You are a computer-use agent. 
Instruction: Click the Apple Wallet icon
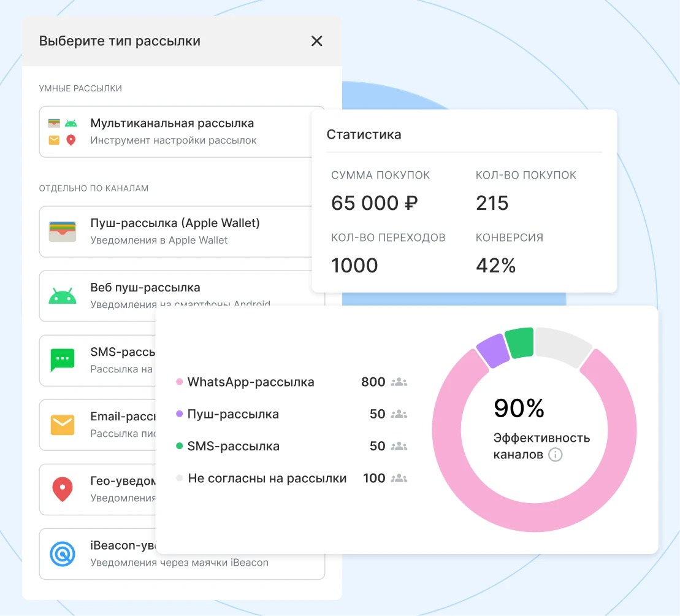coord(63,232)
